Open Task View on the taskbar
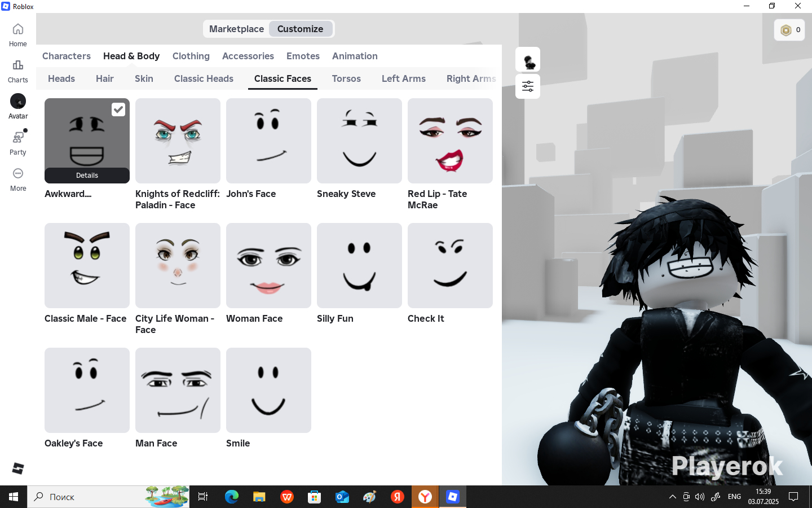812x508 pixels. point(203,497)
